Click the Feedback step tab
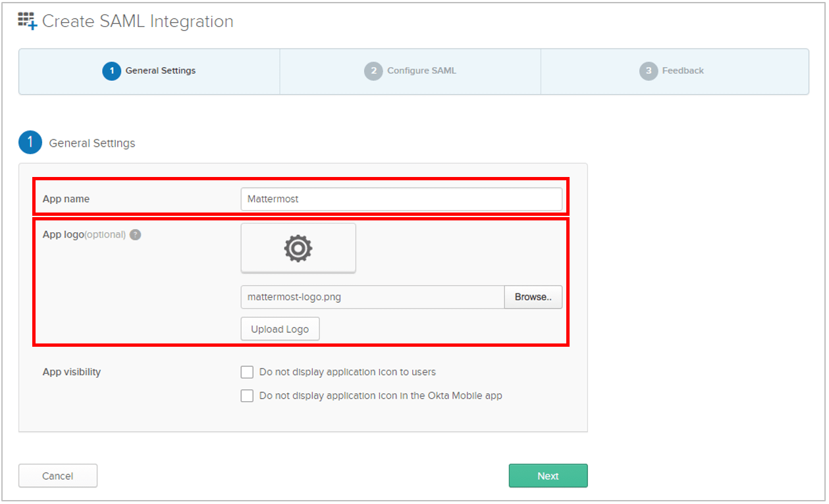This screenshot has height=504, width=829. click(x=673, y=70)
